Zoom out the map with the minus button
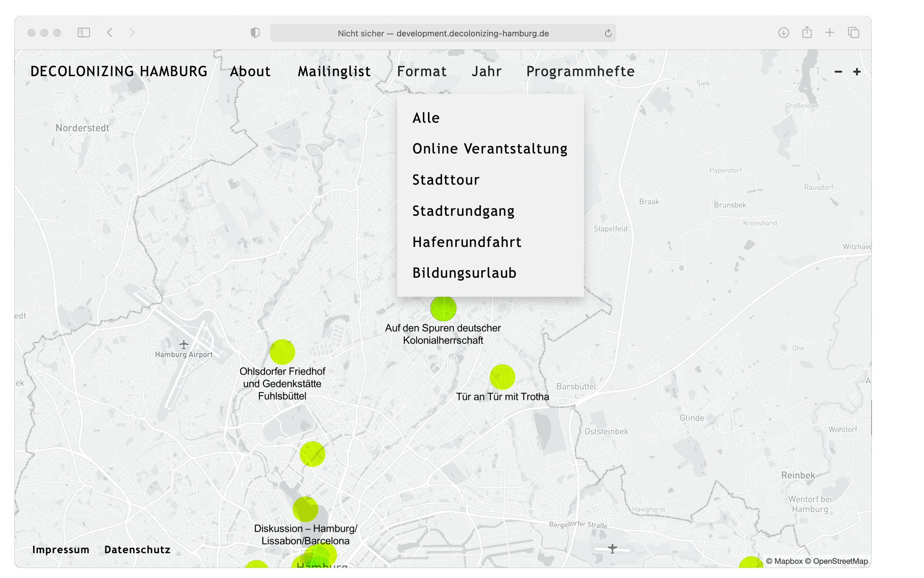The height and width of the screenshot is (578, 924). [838, 71]
